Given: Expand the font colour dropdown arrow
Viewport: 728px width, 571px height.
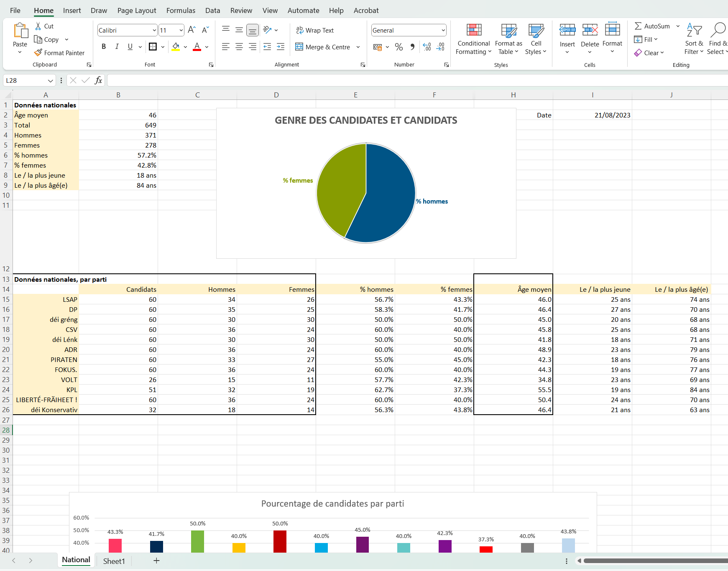Looking at the screenshot, I should (207, 47).
